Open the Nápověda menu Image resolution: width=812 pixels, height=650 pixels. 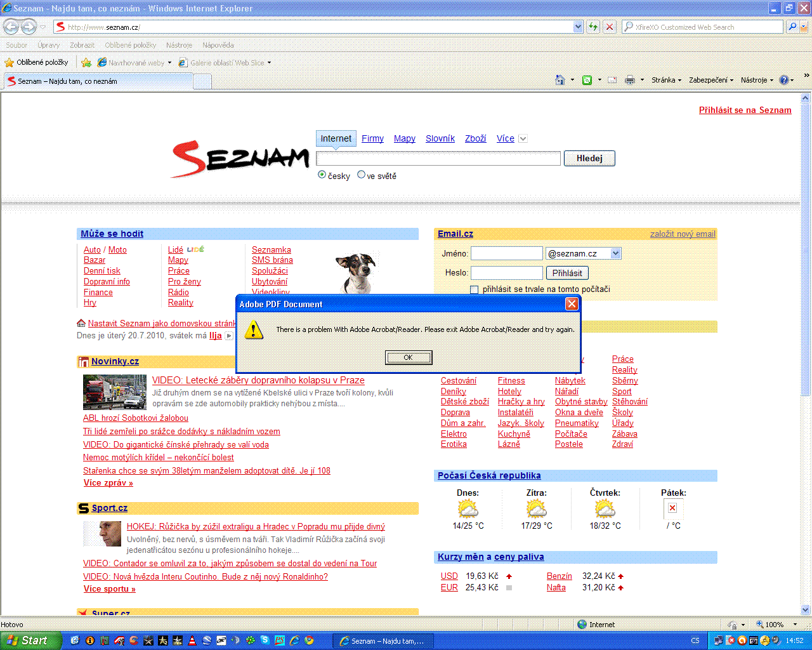click(x=218, y=45)
